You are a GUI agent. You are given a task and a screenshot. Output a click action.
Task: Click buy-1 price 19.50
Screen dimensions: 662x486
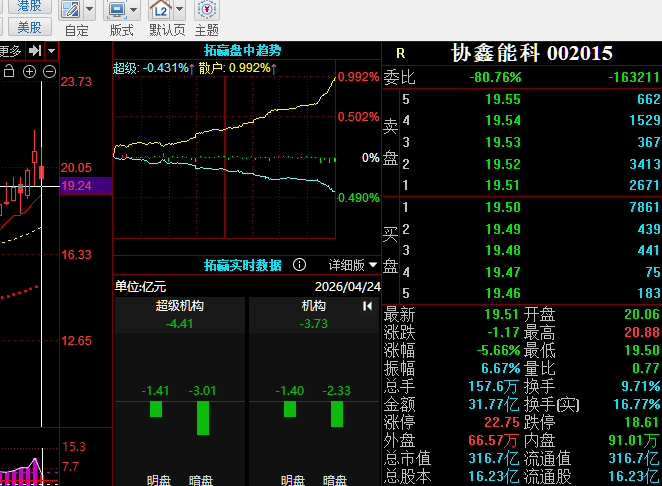click(x=503, y=207)
